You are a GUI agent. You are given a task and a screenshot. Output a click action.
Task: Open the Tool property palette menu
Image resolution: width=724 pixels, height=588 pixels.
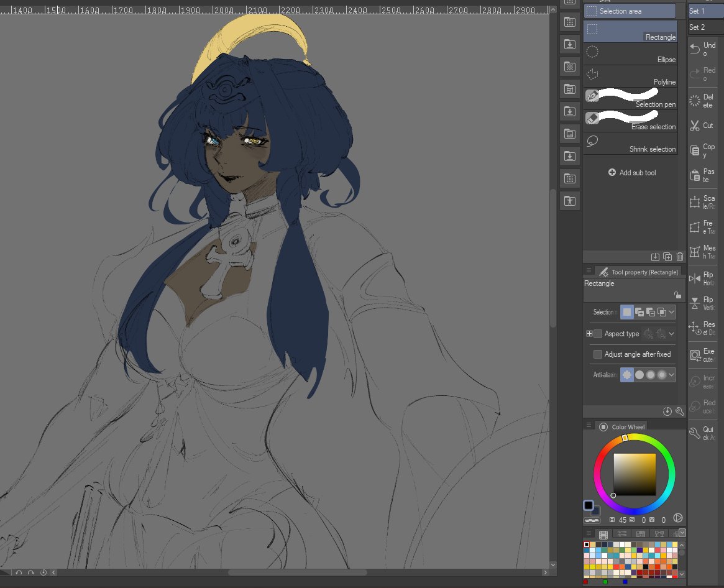tap(589, 270)
